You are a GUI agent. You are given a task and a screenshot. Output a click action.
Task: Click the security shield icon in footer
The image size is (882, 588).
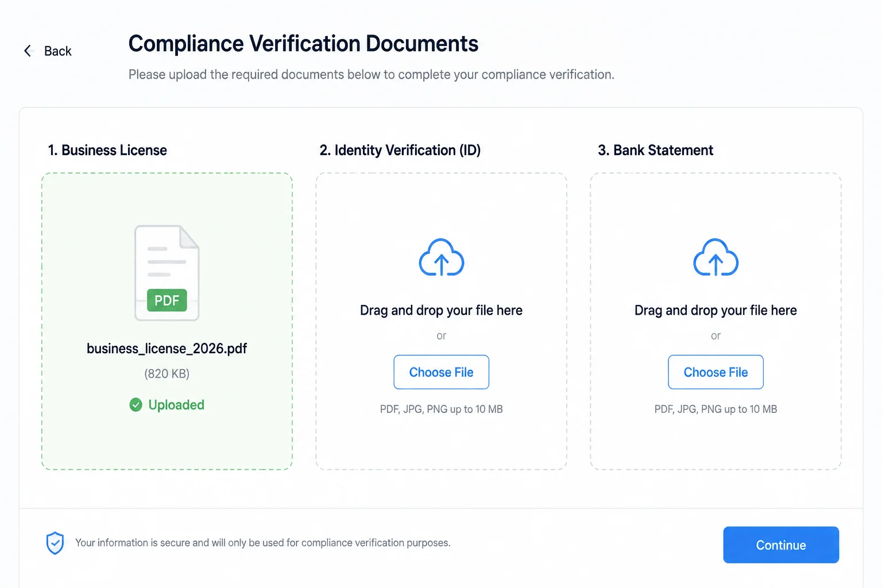55,543
